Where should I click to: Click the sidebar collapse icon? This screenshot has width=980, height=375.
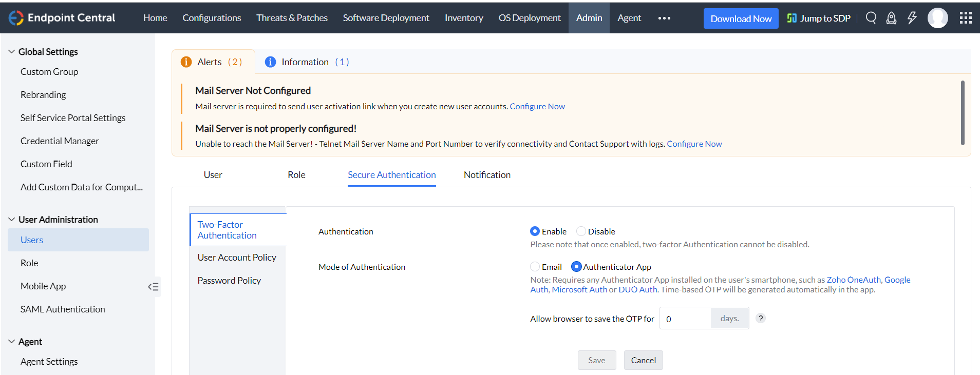[153, 287]
